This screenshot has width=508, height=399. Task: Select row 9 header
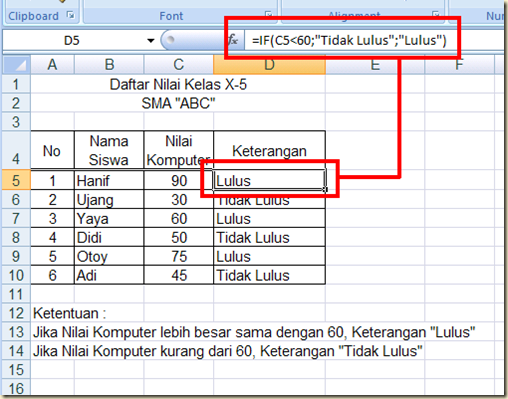(16, 256)
